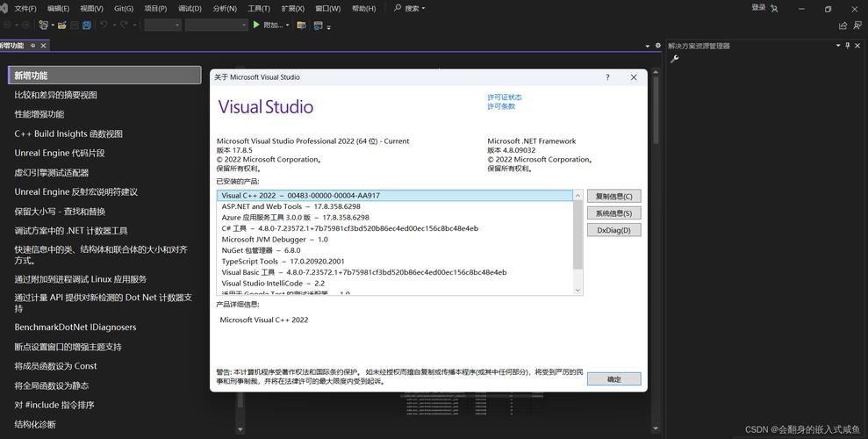Screen dimensions: 868x439
Task: Click the 新增功能 list scroll-down arrow
Action: tap(240, 429)
